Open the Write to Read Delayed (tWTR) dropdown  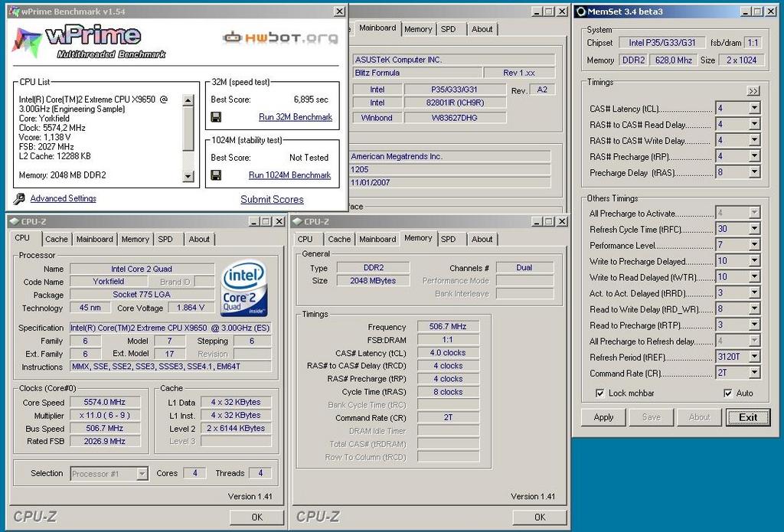754,276
